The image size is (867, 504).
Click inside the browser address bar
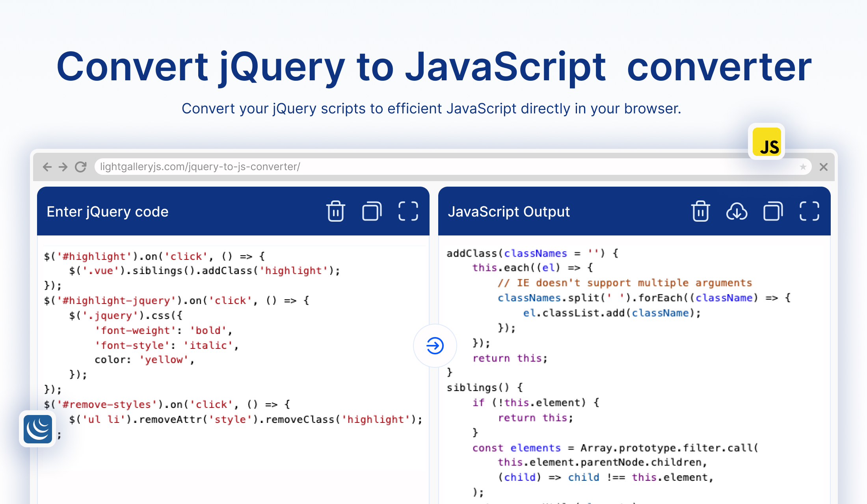pos(276,167)
